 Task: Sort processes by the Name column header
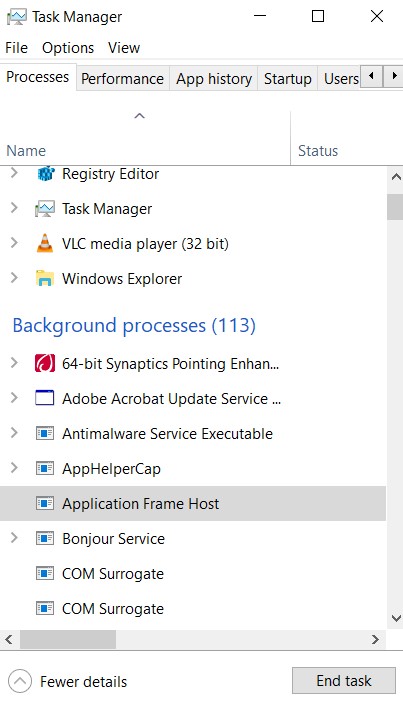[26, 151]
